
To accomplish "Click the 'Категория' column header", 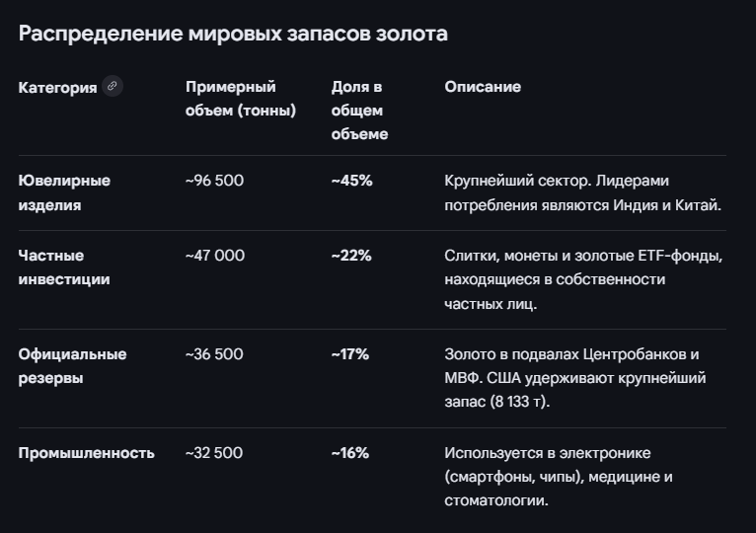I will pos(57,87).
